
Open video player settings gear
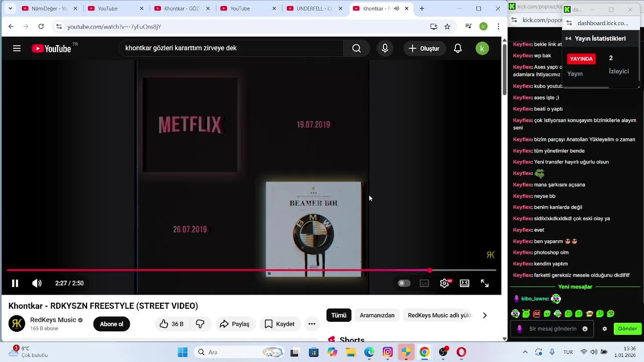point(444,283)
